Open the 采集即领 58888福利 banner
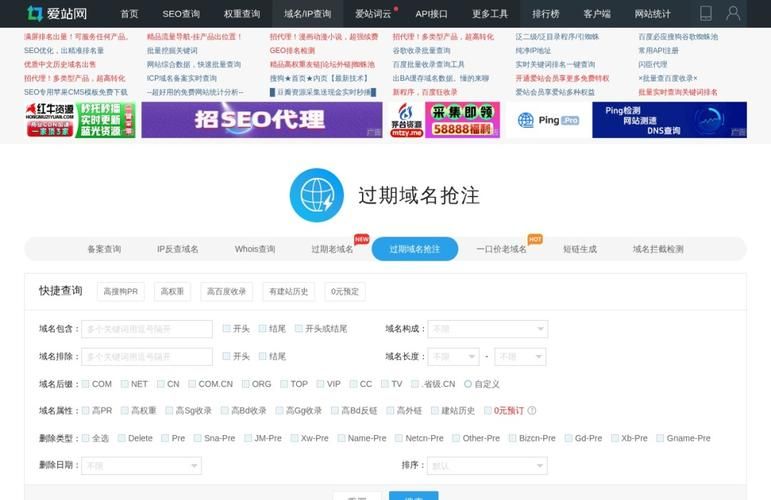Image resolution: width=771 pixels, height=500 pixels. (444, 119)
